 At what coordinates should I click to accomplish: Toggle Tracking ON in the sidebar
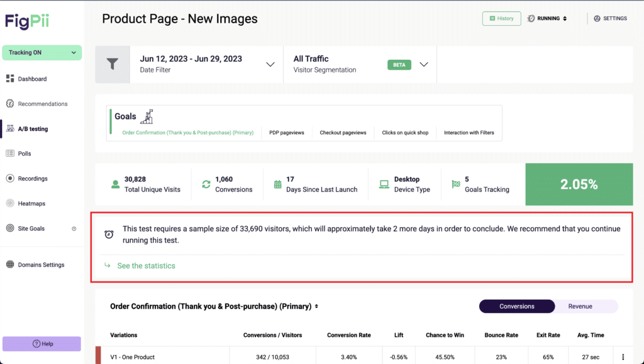(x=42, y=52)
